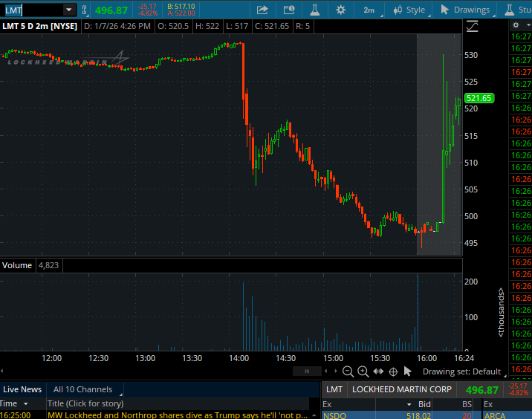This screenshot has height=419, width=532.
Task: Expand the Time and Sales dropdown arrow
Action: click(x=528, y=25)
